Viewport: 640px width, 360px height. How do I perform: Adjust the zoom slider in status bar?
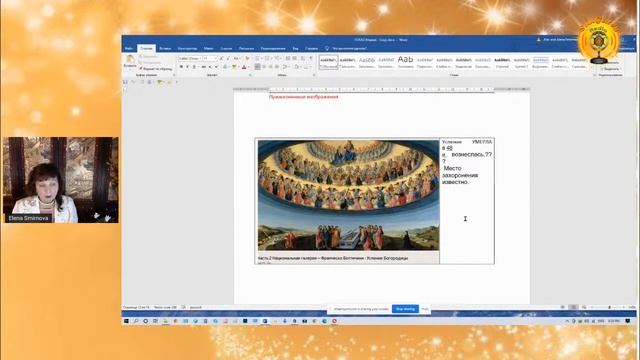click(x=609, y=307)
